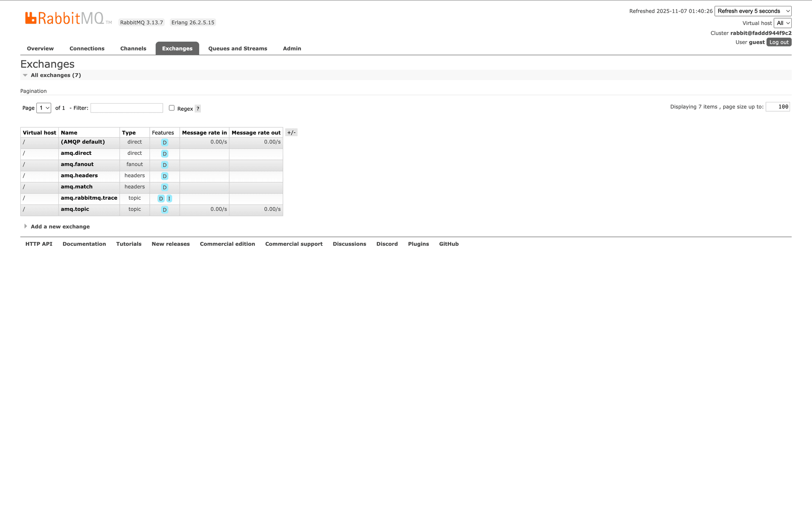Switch to the Overview tab
Viewport: 812px width, 508px height.
pos(40,48)
